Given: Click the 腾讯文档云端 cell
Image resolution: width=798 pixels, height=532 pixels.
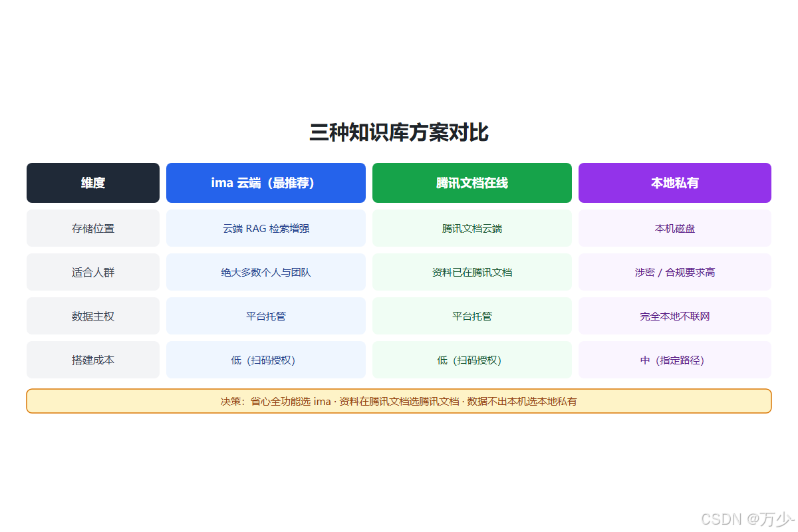Looking at the screenshot, I should coord(472,228).
